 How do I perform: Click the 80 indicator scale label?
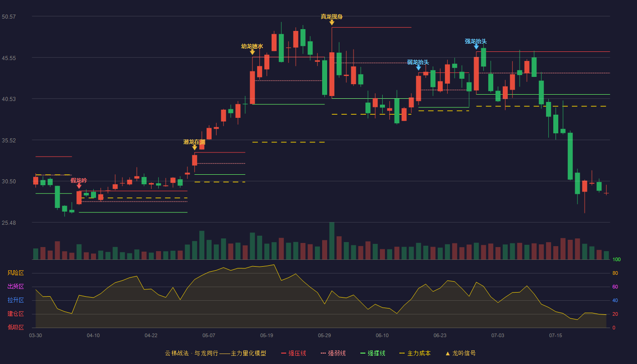point(615,273)
